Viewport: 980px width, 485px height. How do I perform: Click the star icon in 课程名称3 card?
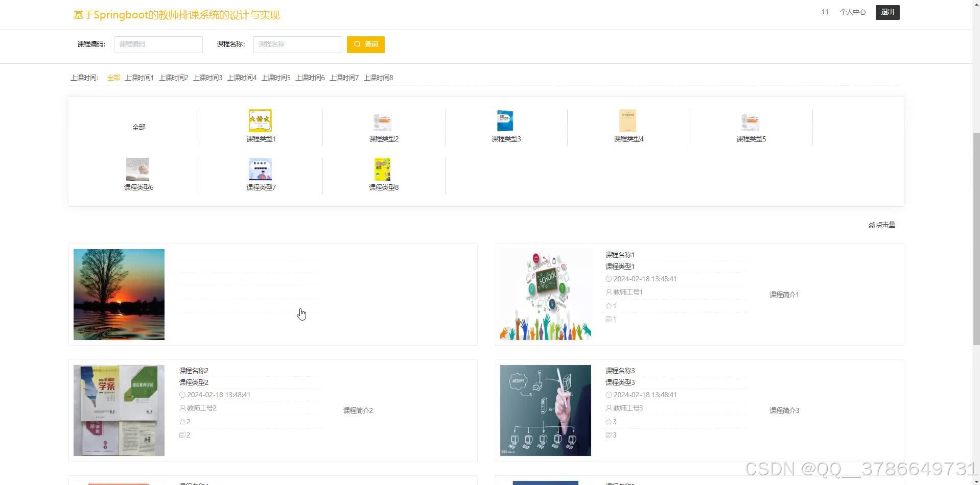609,422
